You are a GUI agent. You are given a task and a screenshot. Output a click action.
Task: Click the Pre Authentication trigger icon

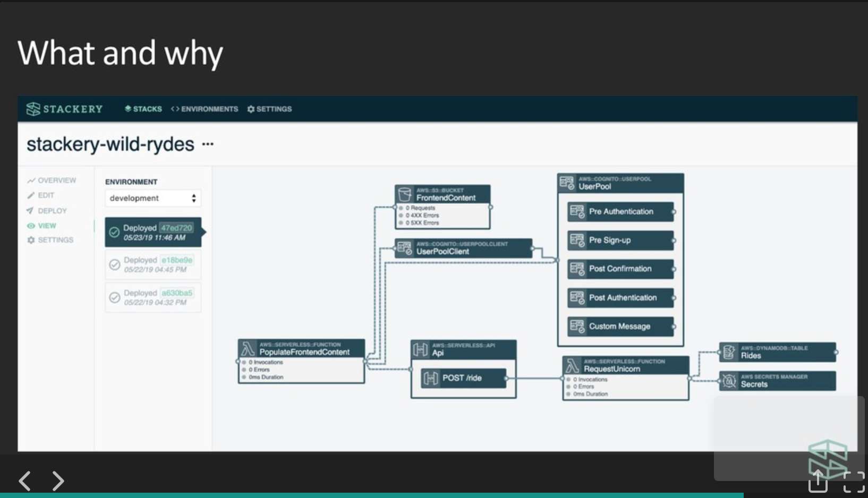coord(577,211)
